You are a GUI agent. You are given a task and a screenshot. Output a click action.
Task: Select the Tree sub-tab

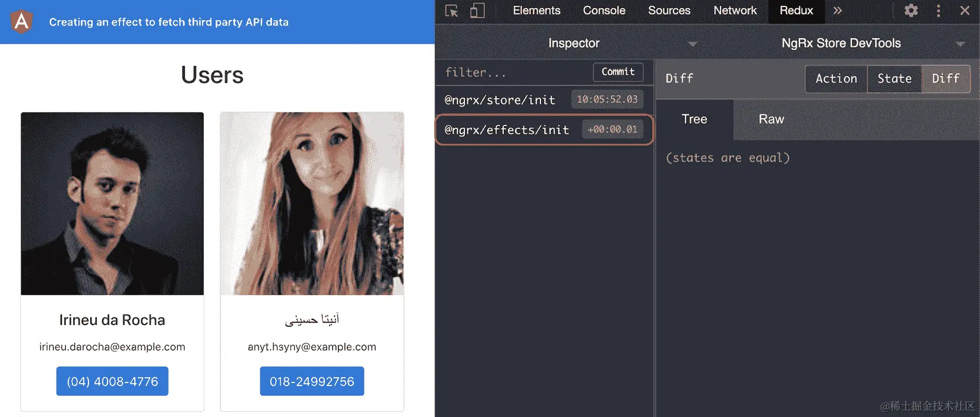point(694,119)
